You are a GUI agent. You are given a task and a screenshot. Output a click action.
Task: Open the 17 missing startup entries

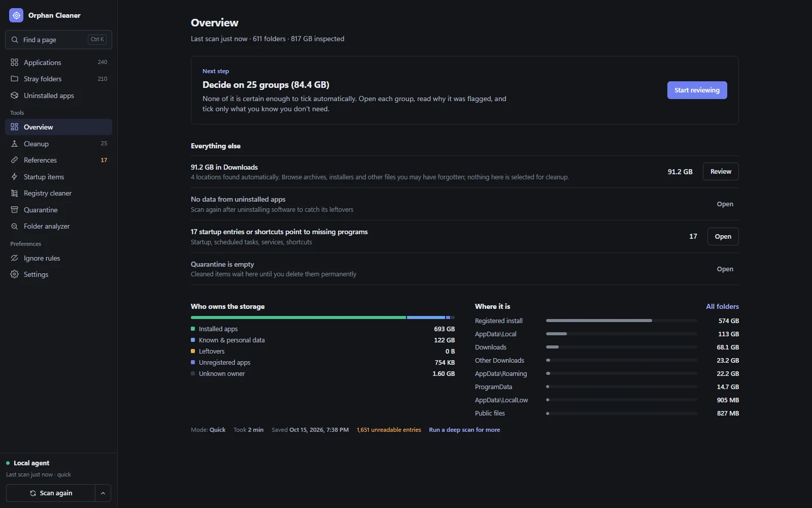click(723, 237)
